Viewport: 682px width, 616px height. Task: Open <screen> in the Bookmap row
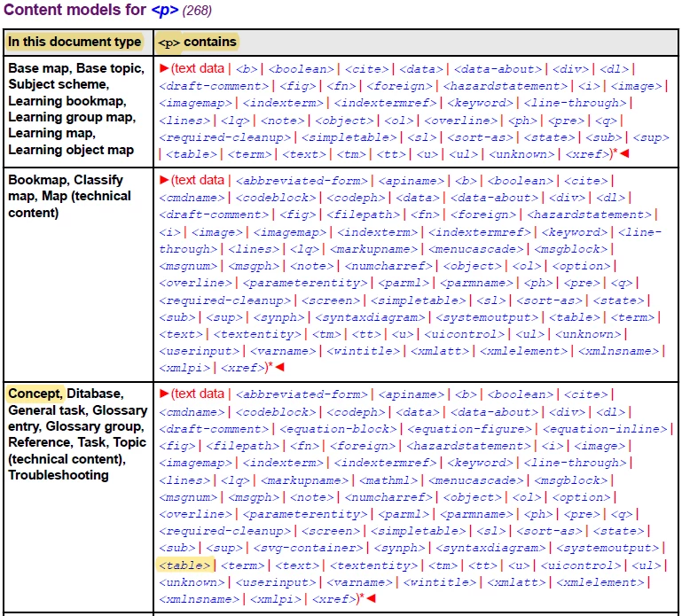coord(331,300)
